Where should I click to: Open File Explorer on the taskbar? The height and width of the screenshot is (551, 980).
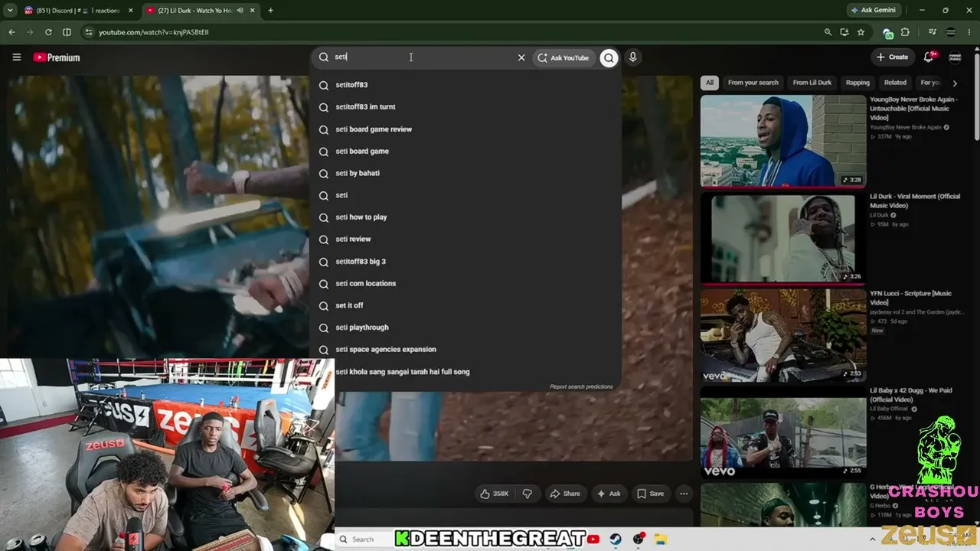coord(661,540)
